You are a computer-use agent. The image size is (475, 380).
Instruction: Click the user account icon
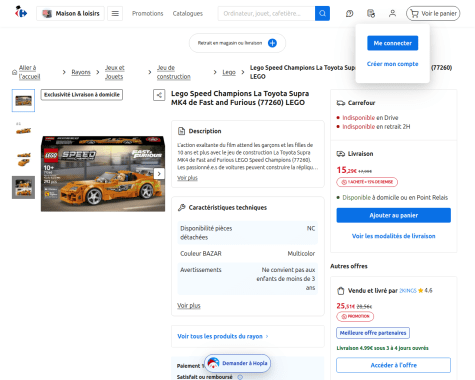pos(392,13)
